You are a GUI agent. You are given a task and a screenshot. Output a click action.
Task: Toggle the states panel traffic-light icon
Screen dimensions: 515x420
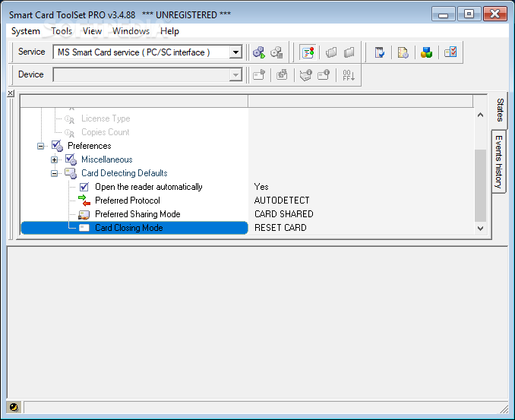[x=308, y=52]
